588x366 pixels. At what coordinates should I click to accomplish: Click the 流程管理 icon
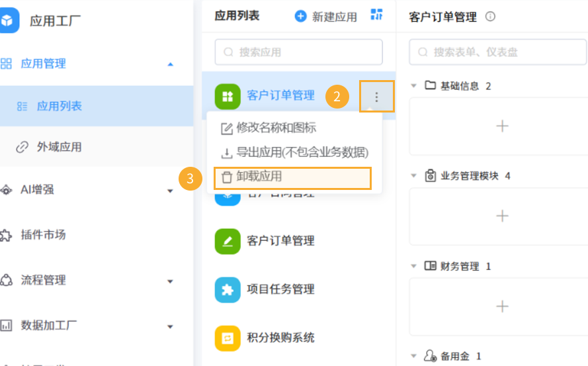[x=6, y=280]
